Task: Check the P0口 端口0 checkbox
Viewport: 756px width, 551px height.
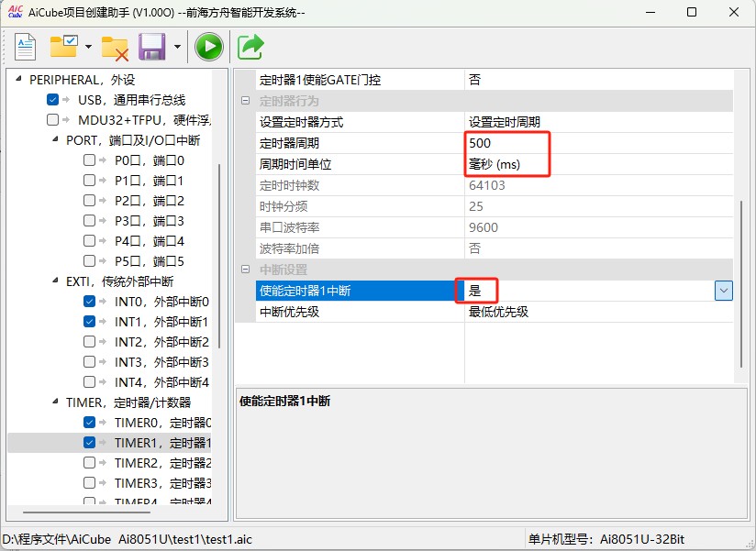Action: (x=89, y=160)
